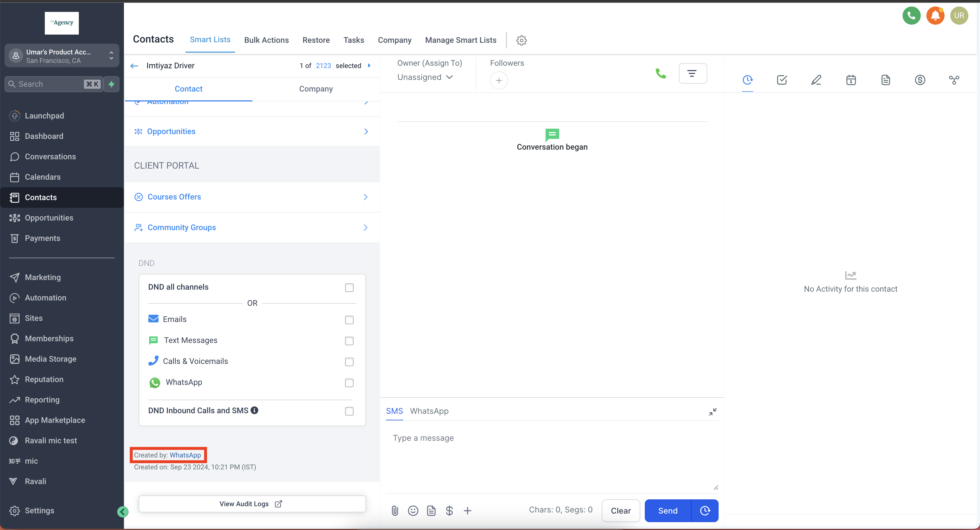Click the request payment dollar icon
Image resolution: width=980 pixels, height=530 pixels.
(x=449, y=511)
